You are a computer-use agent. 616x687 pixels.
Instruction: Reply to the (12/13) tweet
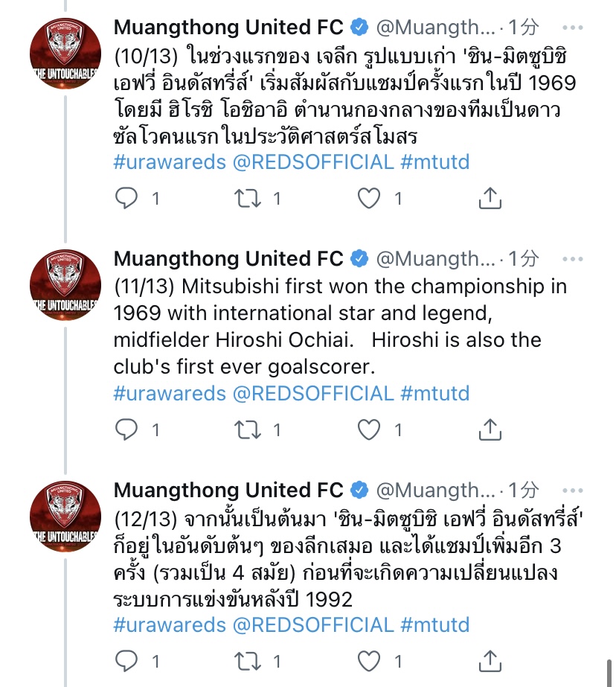tap(128, 661)
